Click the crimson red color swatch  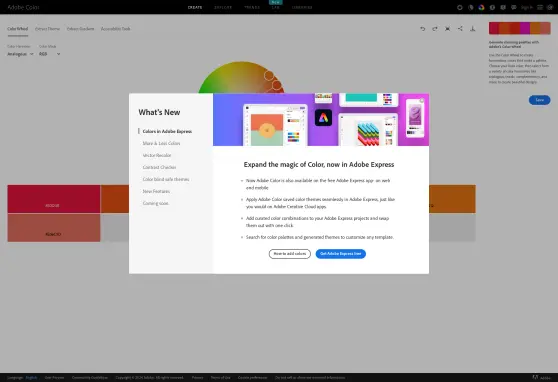[54, 199]
